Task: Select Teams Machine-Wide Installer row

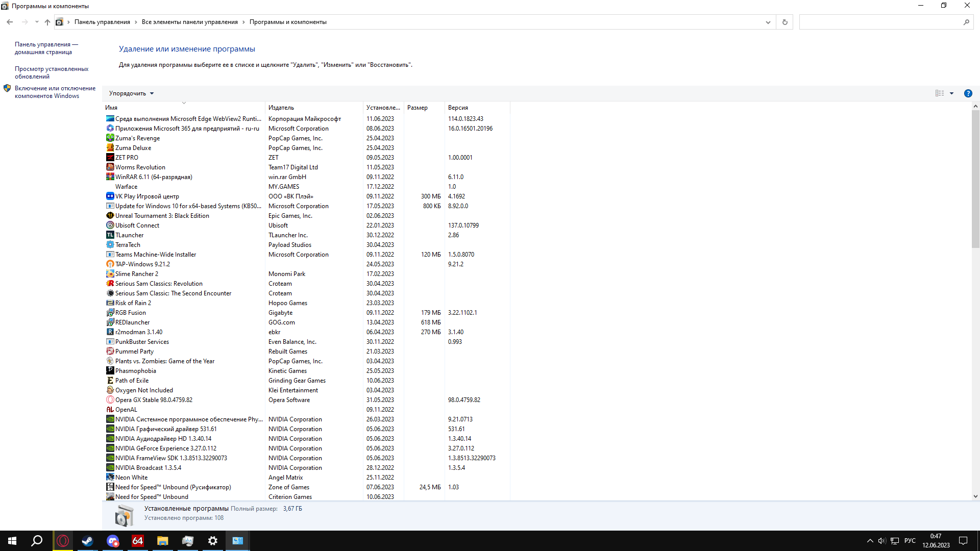Action: point(306,254)
